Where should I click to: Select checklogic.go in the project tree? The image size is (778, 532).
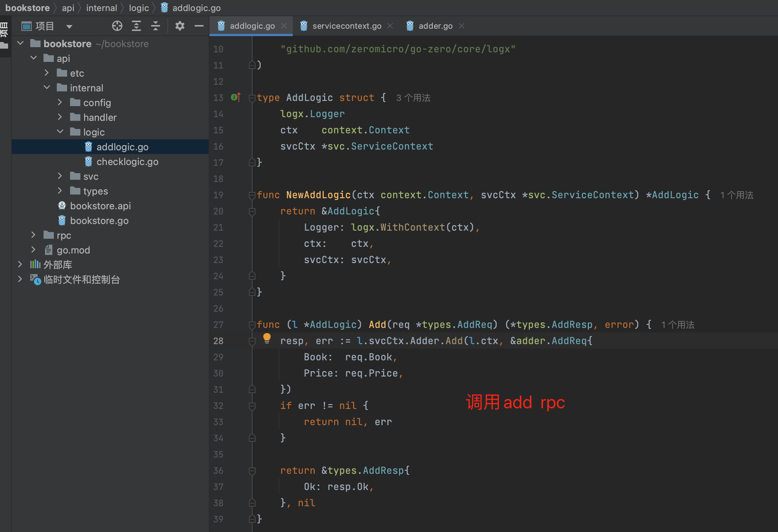point(110,161)
